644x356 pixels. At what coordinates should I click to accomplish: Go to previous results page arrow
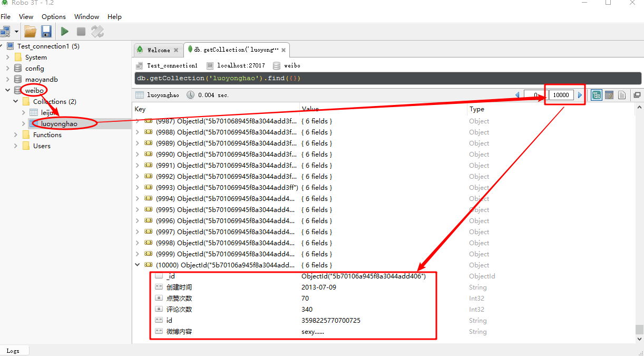(517, 95)
